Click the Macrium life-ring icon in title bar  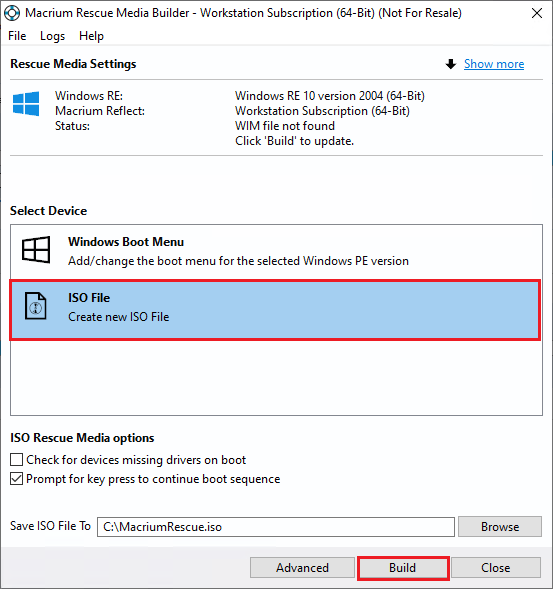tap(12, 13)
